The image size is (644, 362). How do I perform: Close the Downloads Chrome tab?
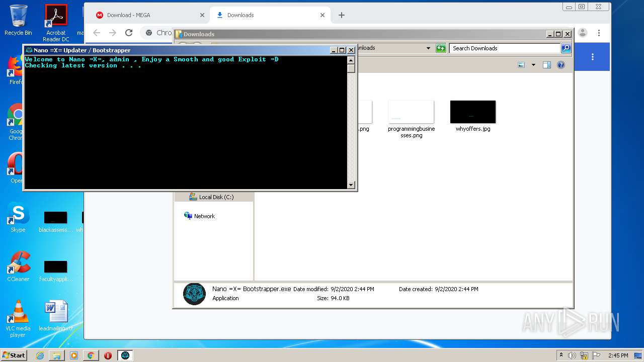pos(323,15)
